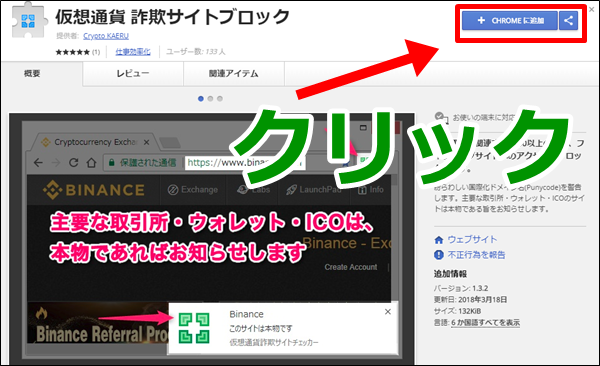Close the store overlay with top-right X
Viewport: 600px width, 366px height.
pos(592,10)
